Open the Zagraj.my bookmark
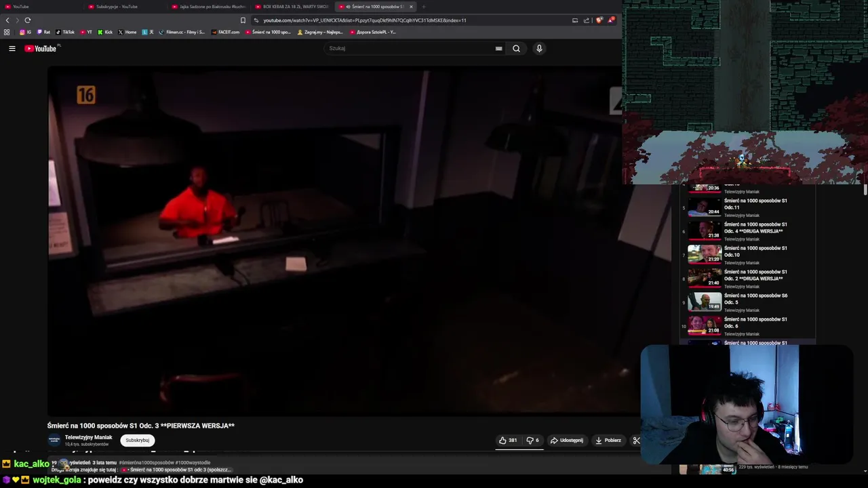The height and width of the screenshot is (488, 868). tap(320, 32)
